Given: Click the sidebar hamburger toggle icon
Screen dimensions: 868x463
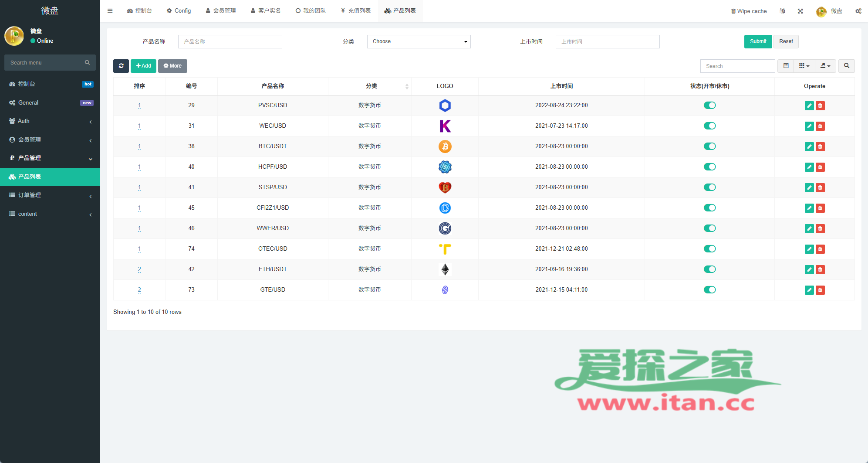Looking at the screenshot, I should [110, 11].
